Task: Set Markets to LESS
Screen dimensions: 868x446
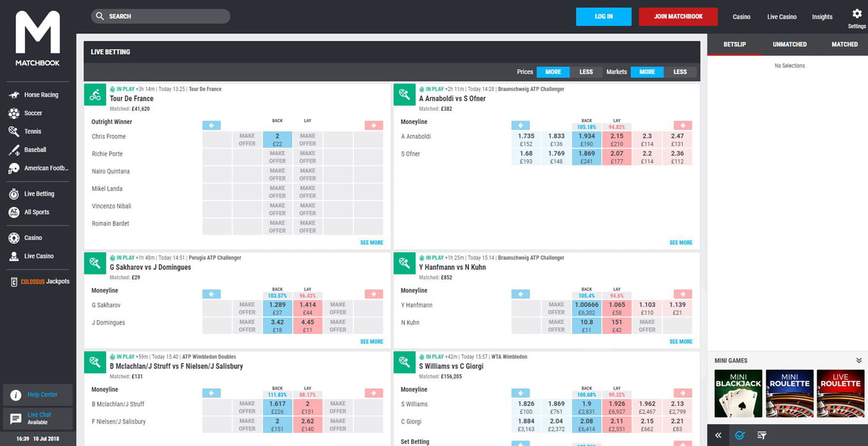Action: pyautogui.click(x=680, y=72)
